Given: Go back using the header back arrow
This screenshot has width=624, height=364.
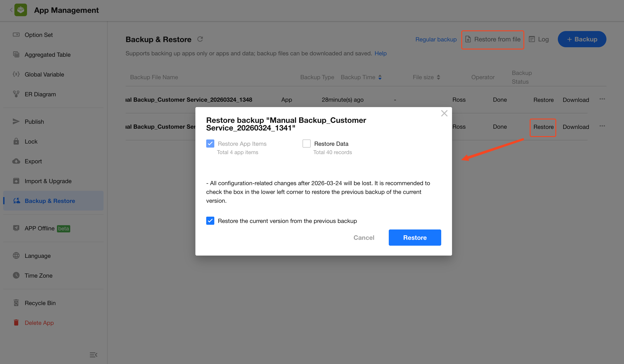Looking at the screenshot, I should click(11, 10).
